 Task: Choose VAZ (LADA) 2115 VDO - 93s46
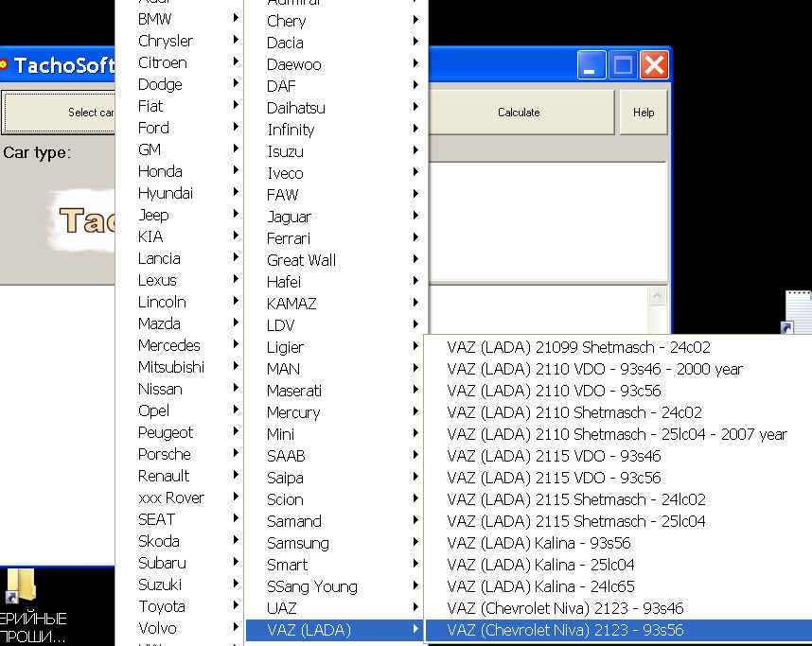point(619,456)
